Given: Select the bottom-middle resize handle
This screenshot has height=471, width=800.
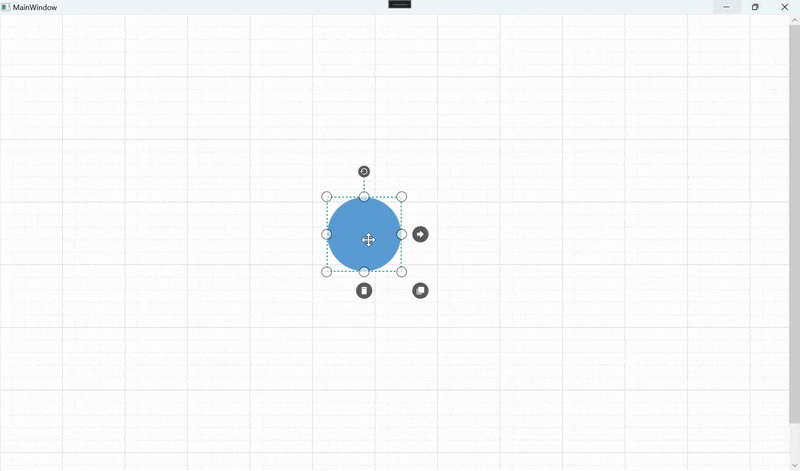Looking at the screenshot, I should tap(364, 272).
